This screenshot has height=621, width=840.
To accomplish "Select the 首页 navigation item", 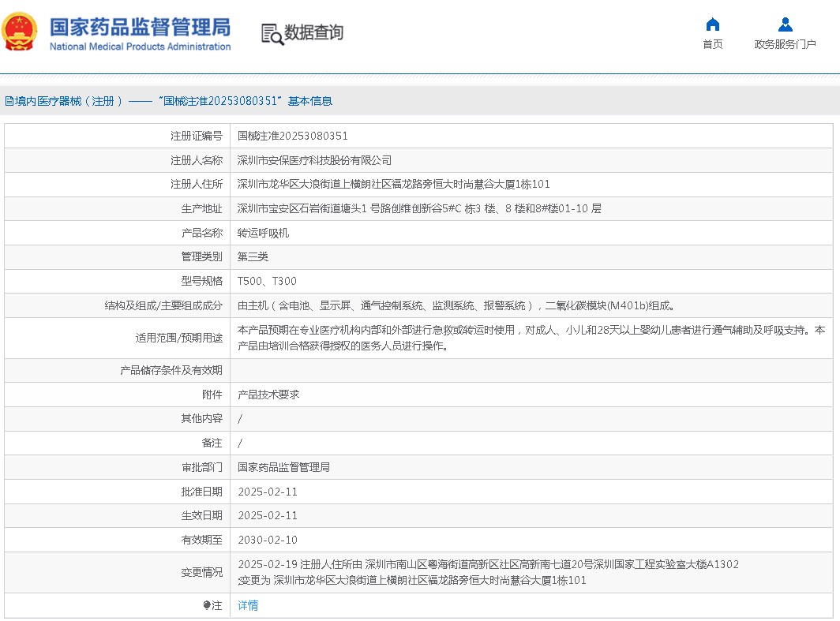I will (712, 44).
